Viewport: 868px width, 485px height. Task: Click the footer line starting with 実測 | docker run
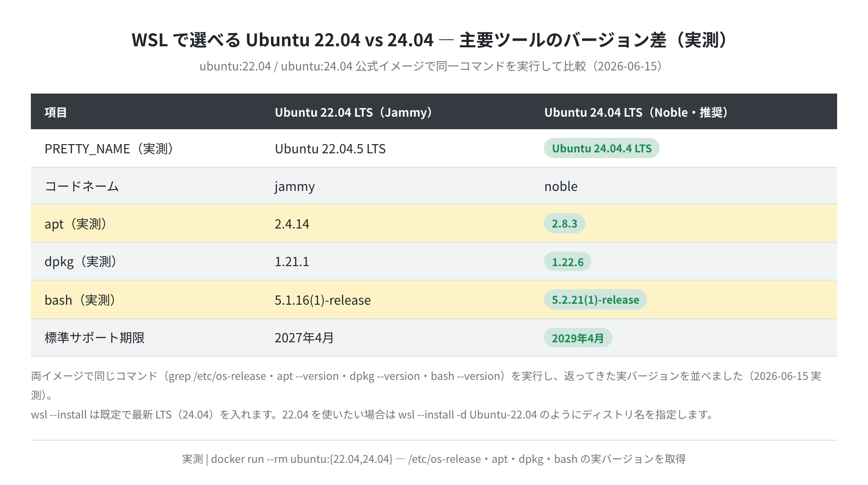(434, 459)
